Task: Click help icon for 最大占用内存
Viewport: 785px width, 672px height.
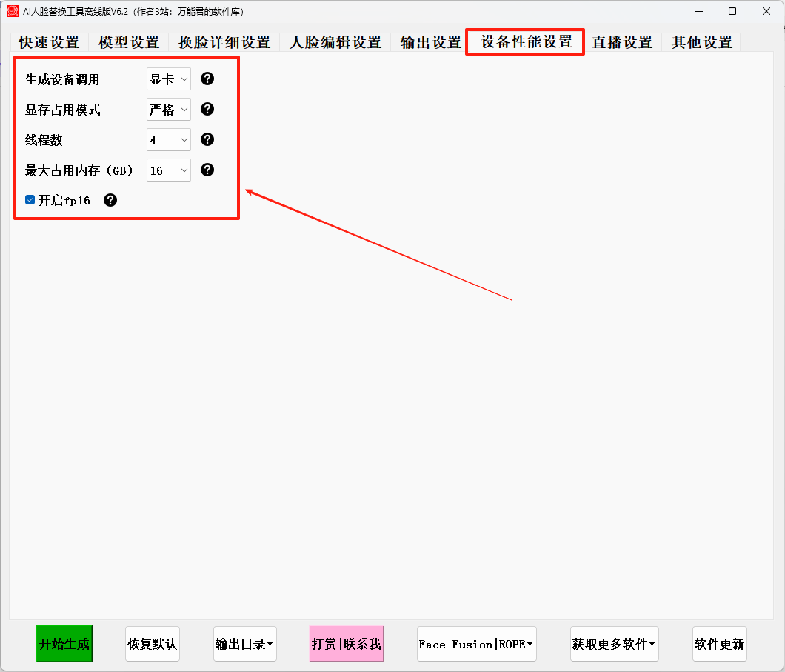Action: click(x=207, y=170)
